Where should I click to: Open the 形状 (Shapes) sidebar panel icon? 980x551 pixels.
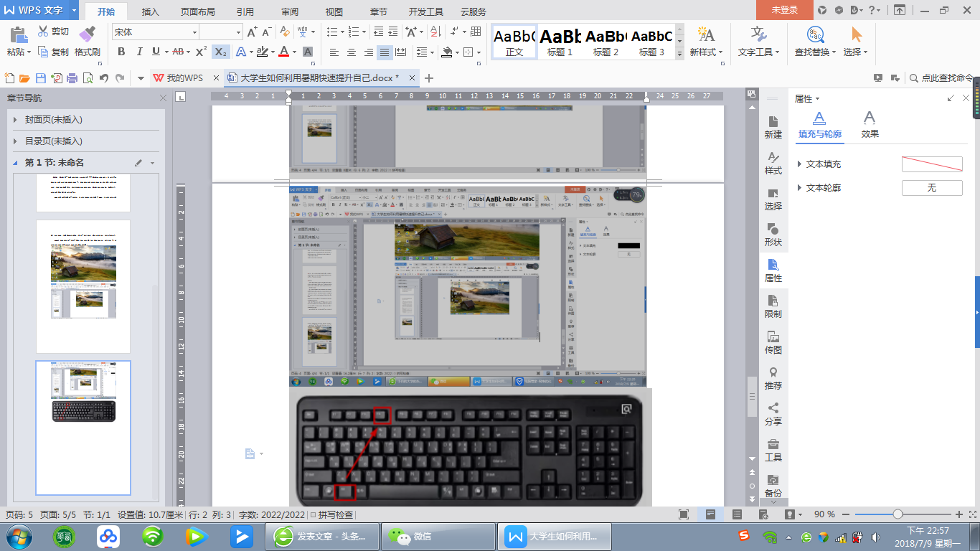click(x=773, y=229)
